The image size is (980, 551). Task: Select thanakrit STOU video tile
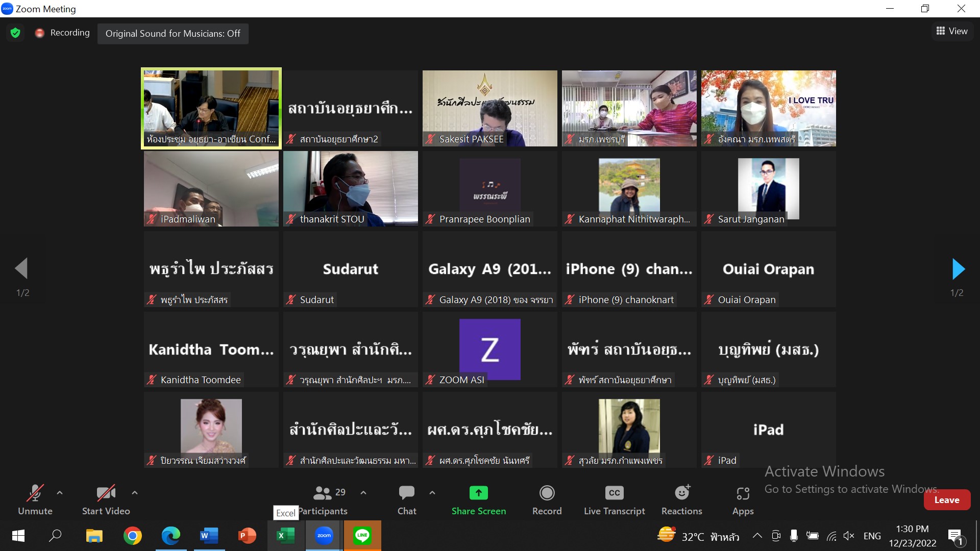pos(351,189)
